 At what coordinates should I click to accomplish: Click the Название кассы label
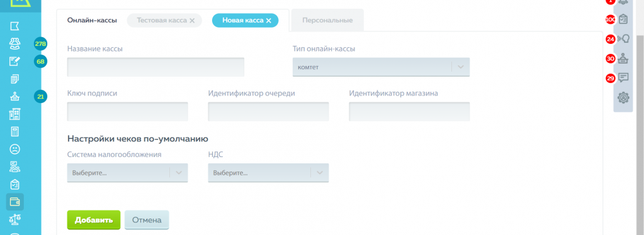(95, 49)
